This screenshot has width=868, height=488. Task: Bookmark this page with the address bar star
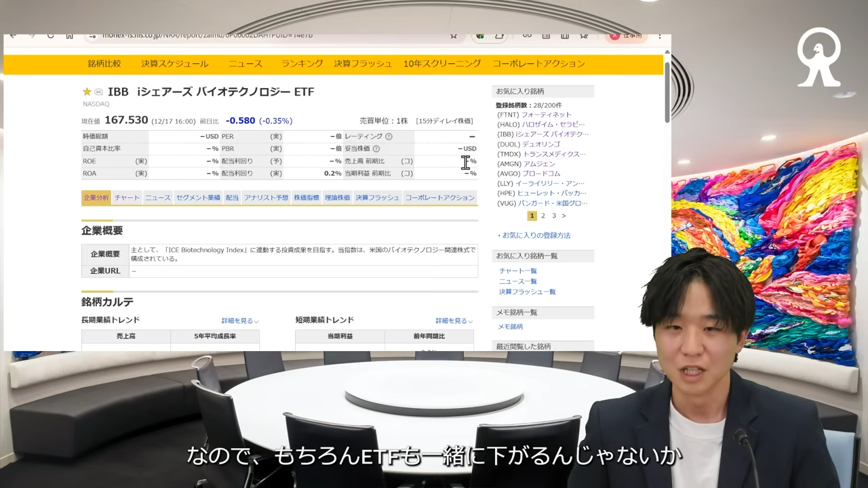(454, 36)
